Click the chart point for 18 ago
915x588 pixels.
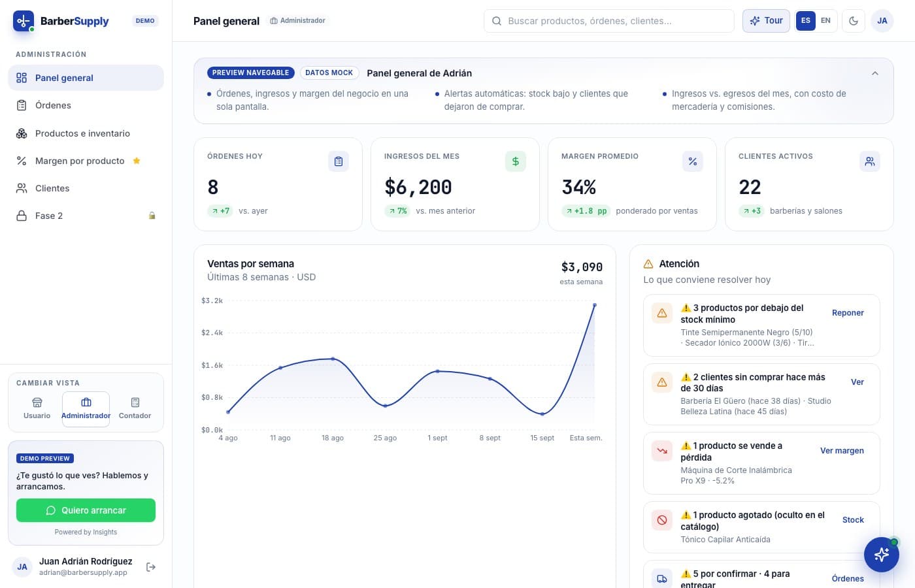tap(333, 359)
